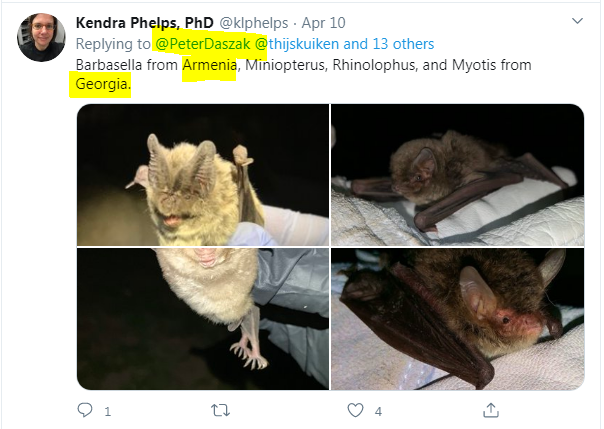View the bottom-right bat close-up photo
Viewport: 604px width, 429px height.
(x=457, y=317)
